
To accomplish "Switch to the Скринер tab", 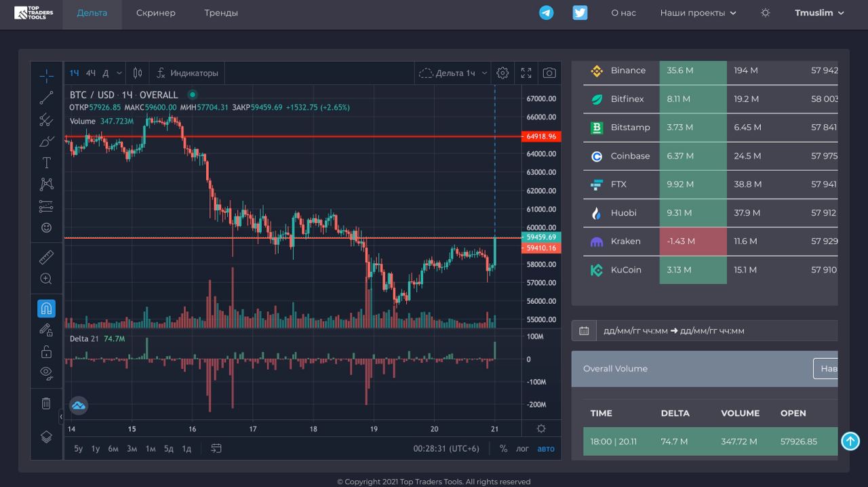I will pyautogui.click(x=155, y=14).
